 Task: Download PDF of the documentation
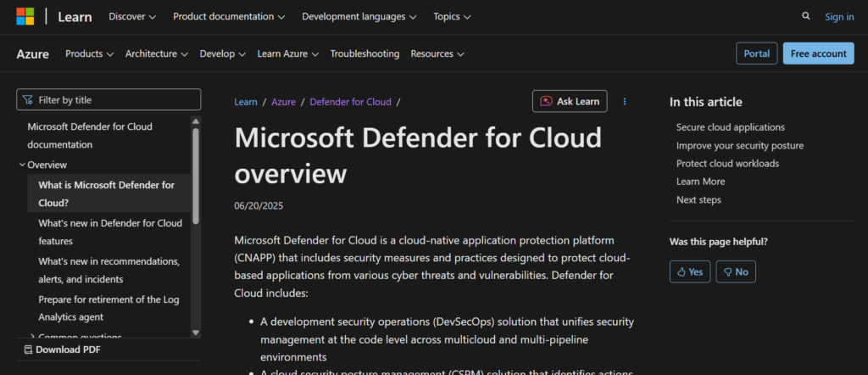[x=63, y=350]
